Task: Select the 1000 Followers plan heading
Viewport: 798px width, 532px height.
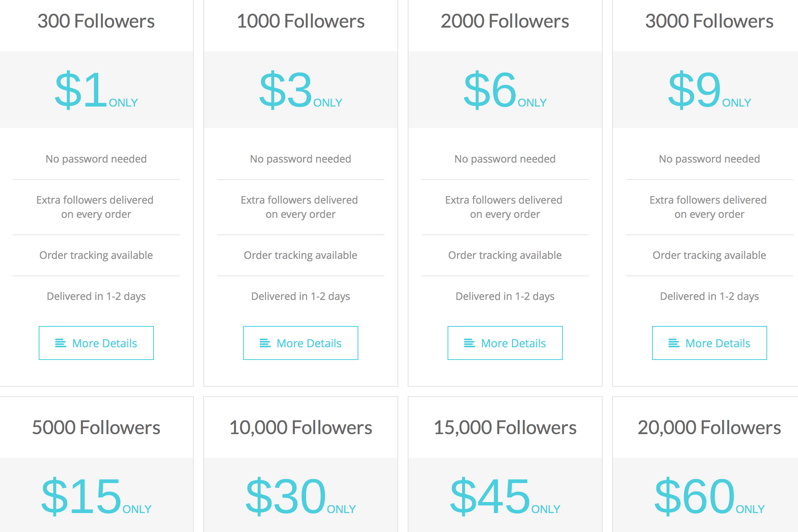Action: click(x=301, y=21)
